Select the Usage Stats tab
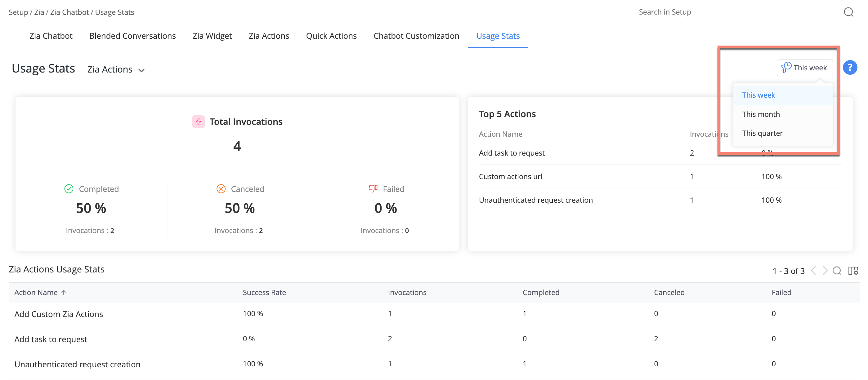This screenshot has height=380, width=868. click(x=498, y=36)
